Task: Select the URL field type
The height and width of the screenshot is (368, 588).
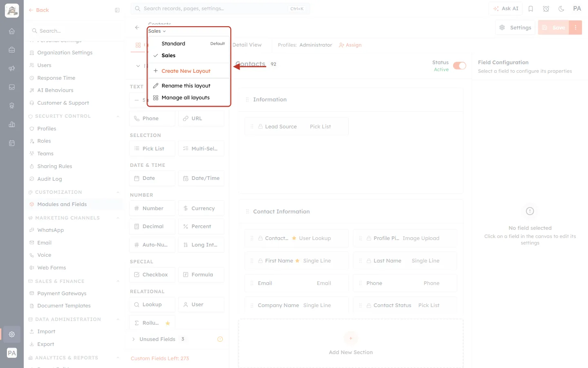Action: 201,119
